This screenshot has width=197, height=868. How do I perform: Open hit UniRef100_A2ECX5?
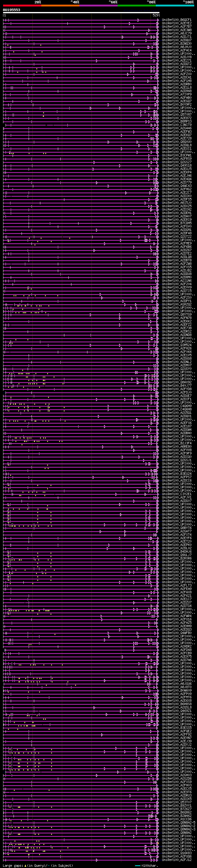pos(176,789)
